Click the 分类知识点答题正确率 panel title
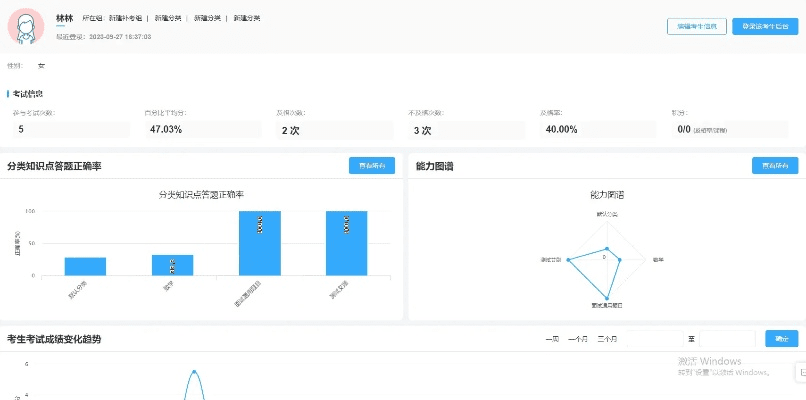 point(54,166)
